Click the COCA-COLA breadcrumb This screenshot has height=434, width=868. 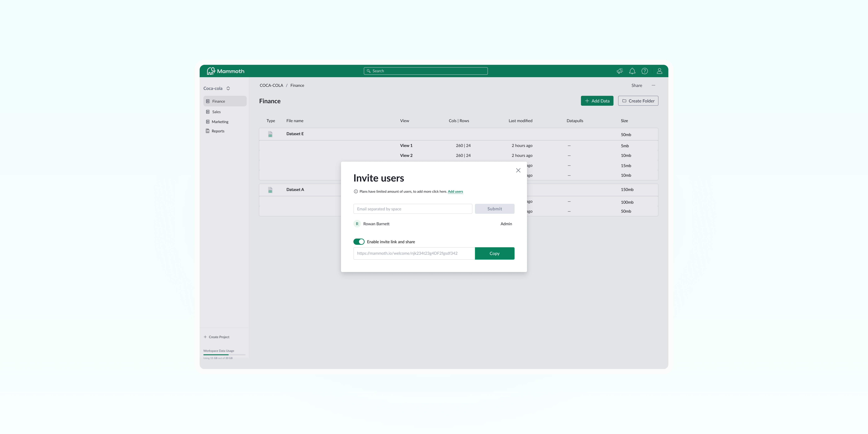coord(271,85)
